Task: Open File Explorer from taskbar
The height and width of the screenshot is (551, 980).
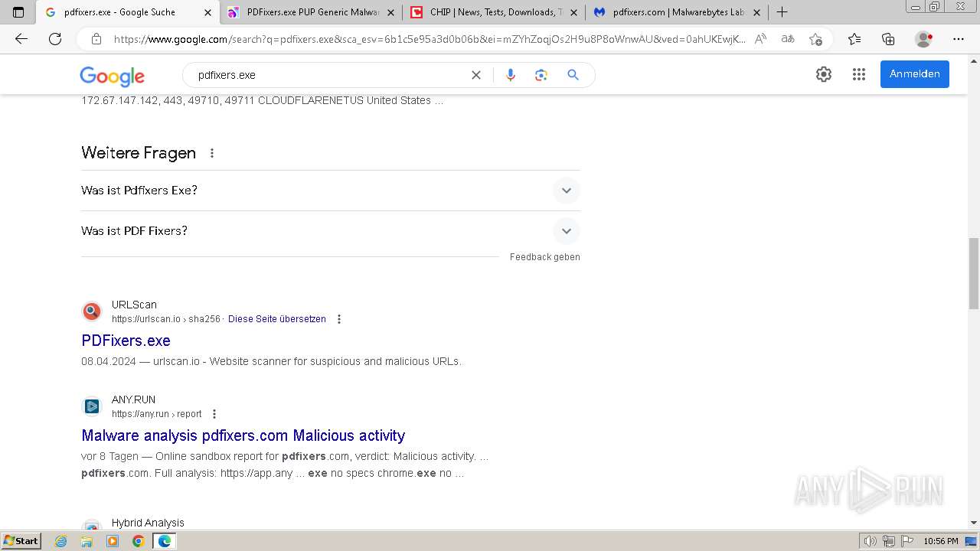Action: (87, 541)
